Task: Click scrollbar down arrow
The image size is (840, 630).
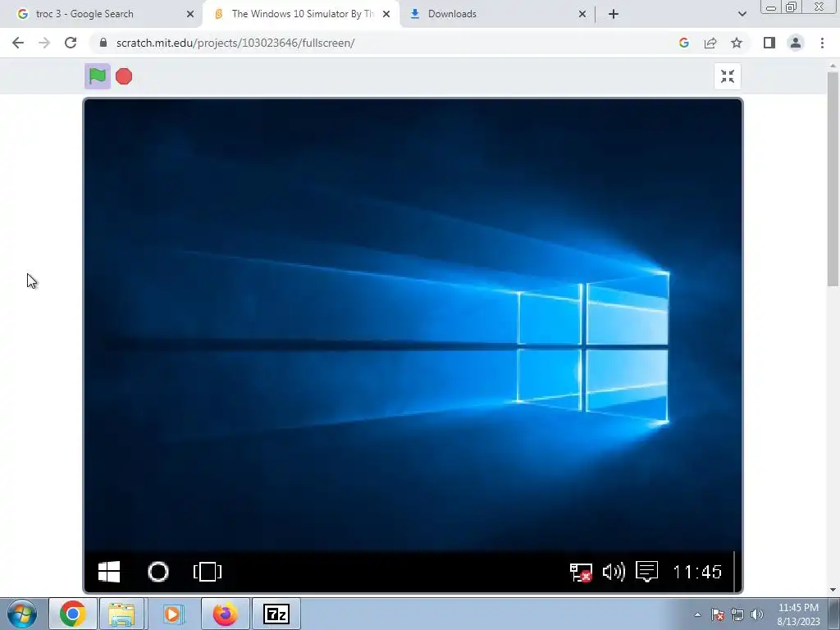Action: click(833, 590)
